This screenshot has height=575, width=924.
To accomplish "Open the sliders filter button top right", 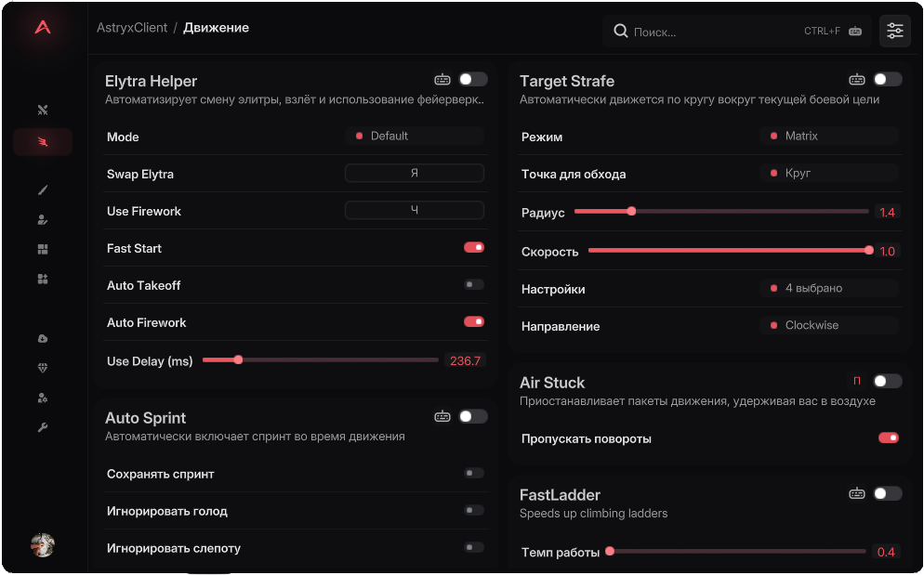I will coord(894,31).
